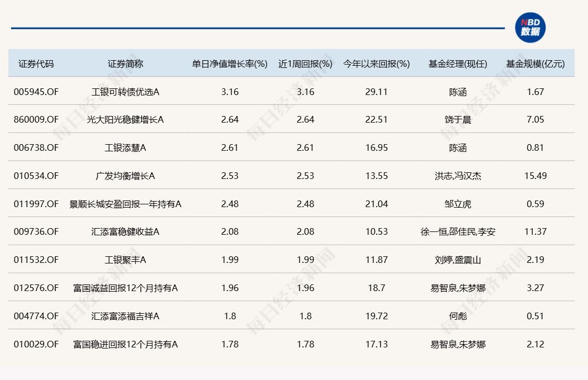Select the 今年以来回报(%) header

[x=377, y=64]
